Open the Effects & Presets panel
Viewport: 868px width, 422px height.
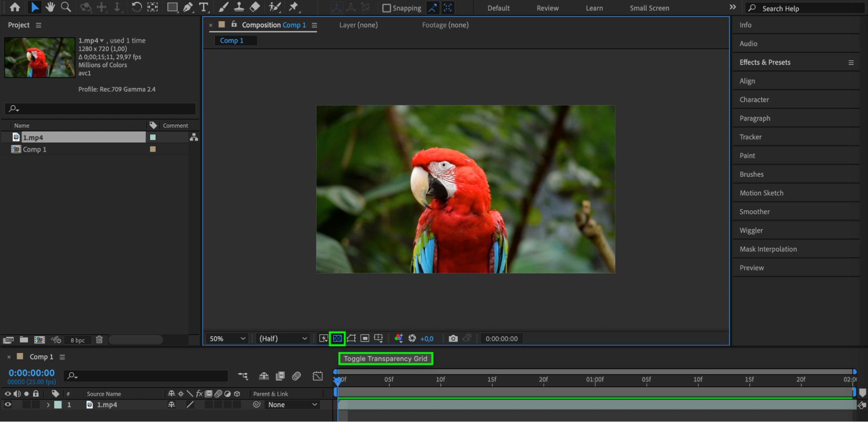[765, 62]
